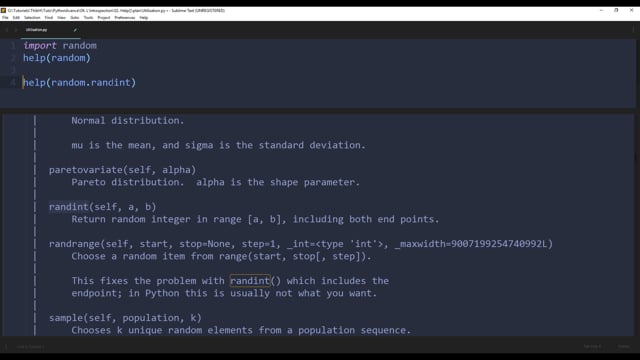
Task: Open the Find menu
Action: [x=49, y=18]
